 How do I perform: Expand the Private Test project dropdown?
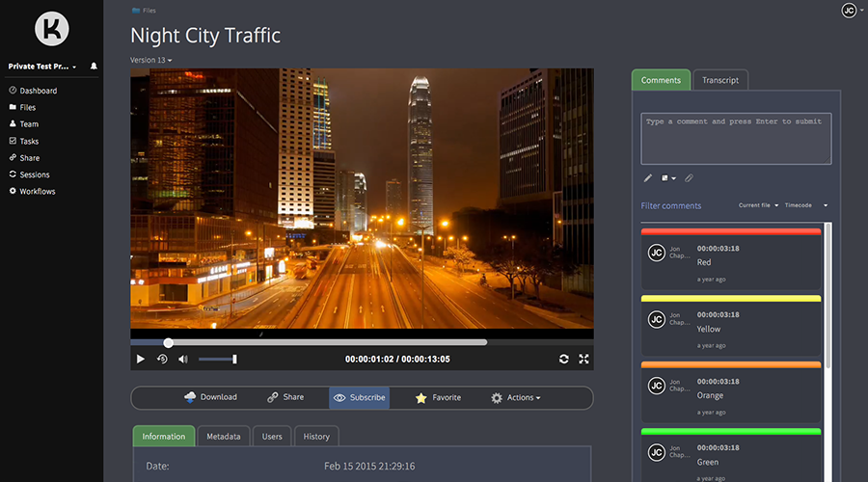pyautogui.click(x=42, y=67)
